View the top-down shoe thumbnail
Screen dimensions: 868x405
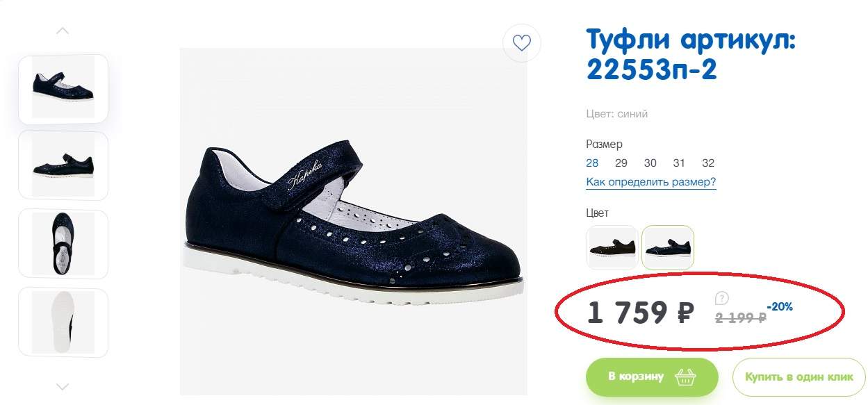63,243
